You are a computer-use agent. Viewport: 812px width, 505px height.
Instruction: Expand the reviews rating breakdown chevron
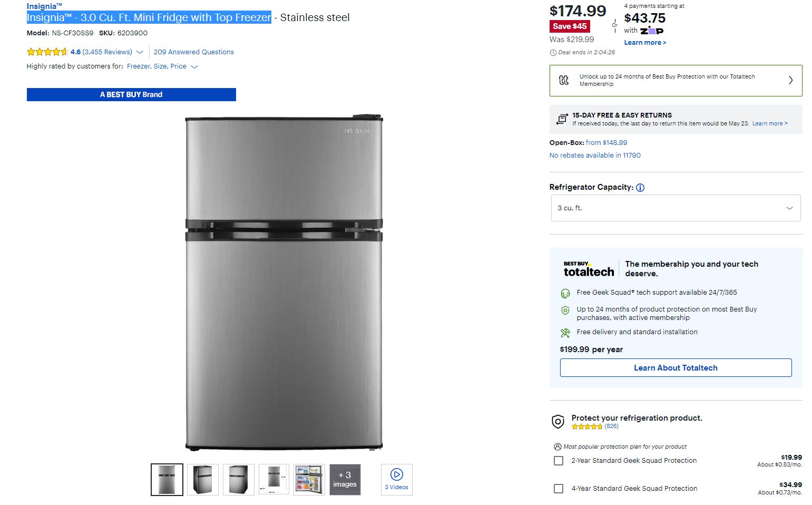coord(140,52)
